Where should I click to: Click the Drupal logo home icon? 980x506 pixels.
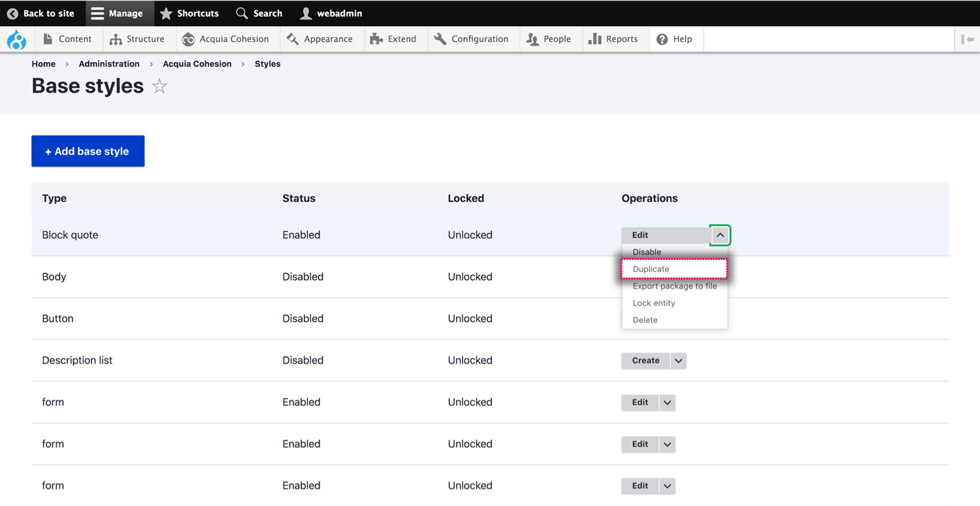click(16, 40)
